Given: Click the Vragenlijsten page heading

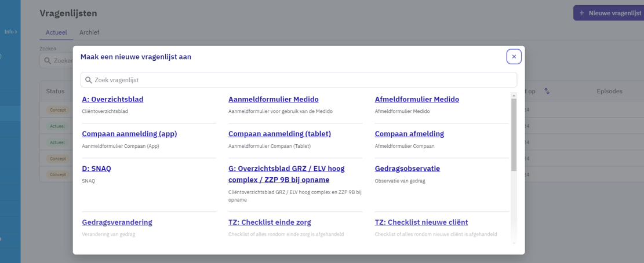Looking at the screenshot, I should (68, 13).
